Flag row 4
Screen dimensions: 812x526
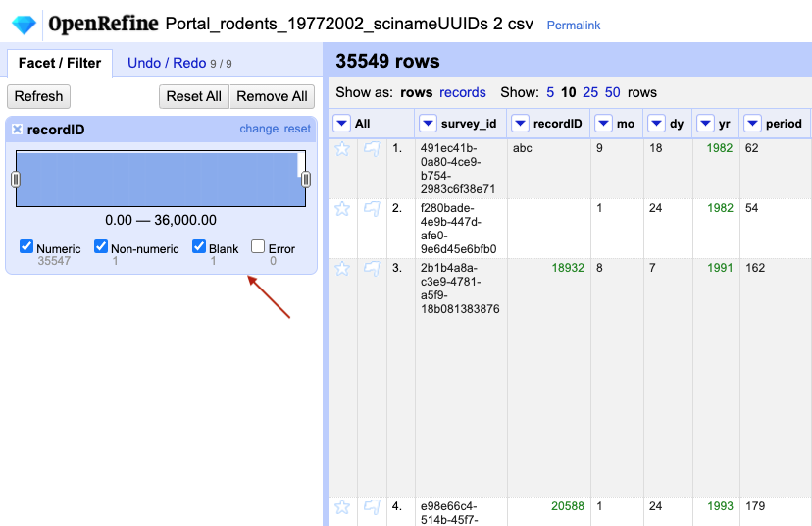pos(372,506)
